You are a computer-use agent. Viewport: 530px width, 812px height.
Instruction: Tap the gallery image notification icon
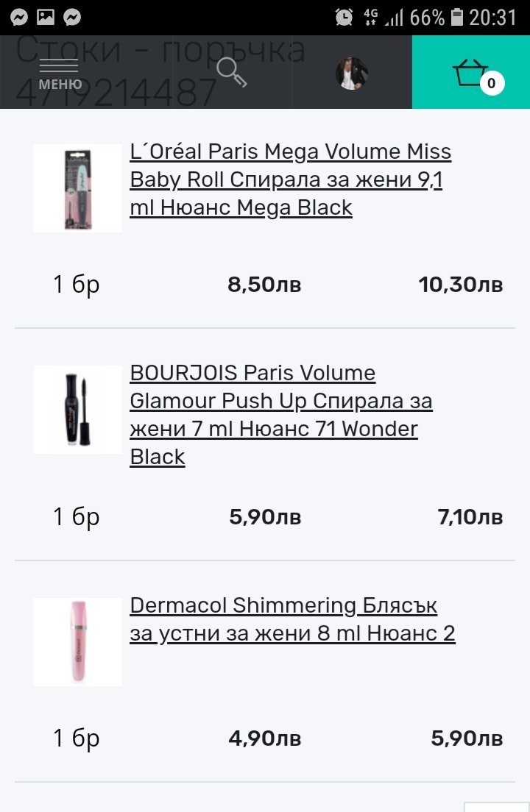[46, 17]
